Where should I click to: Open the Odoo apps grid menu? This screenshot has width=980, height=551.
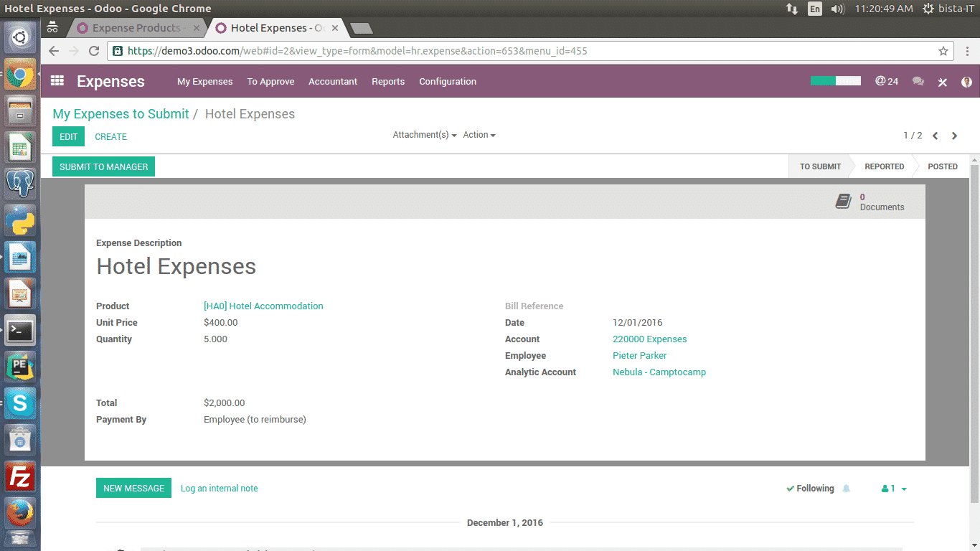click(57, 81)
